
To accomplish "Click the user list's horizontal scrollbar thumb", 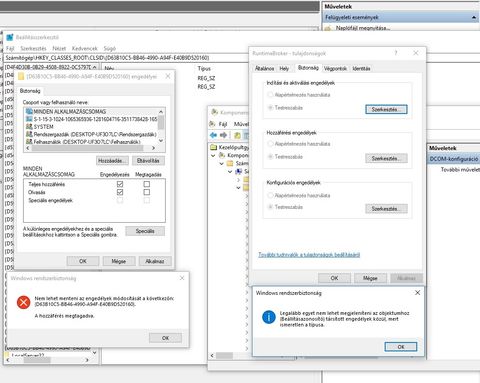I will tap(88, 148).
